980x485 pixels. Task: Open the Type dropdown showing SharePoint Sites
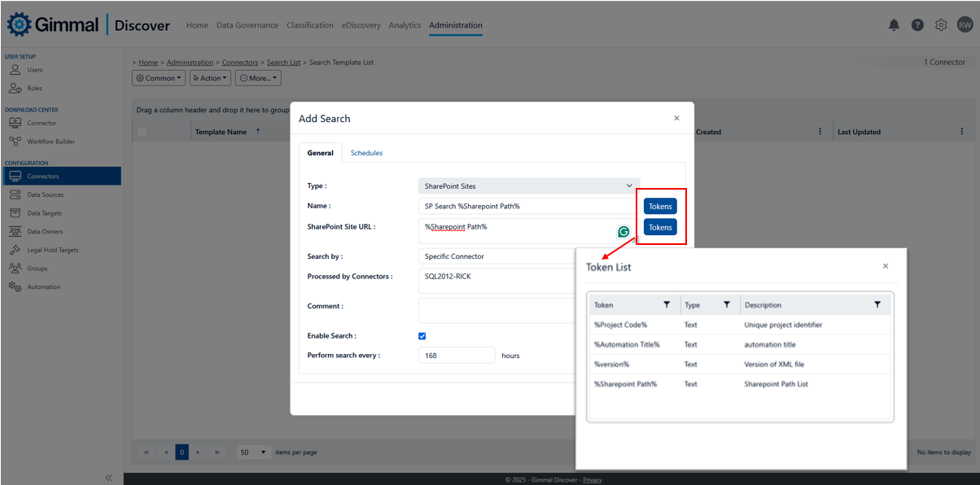tap(528, 186)
